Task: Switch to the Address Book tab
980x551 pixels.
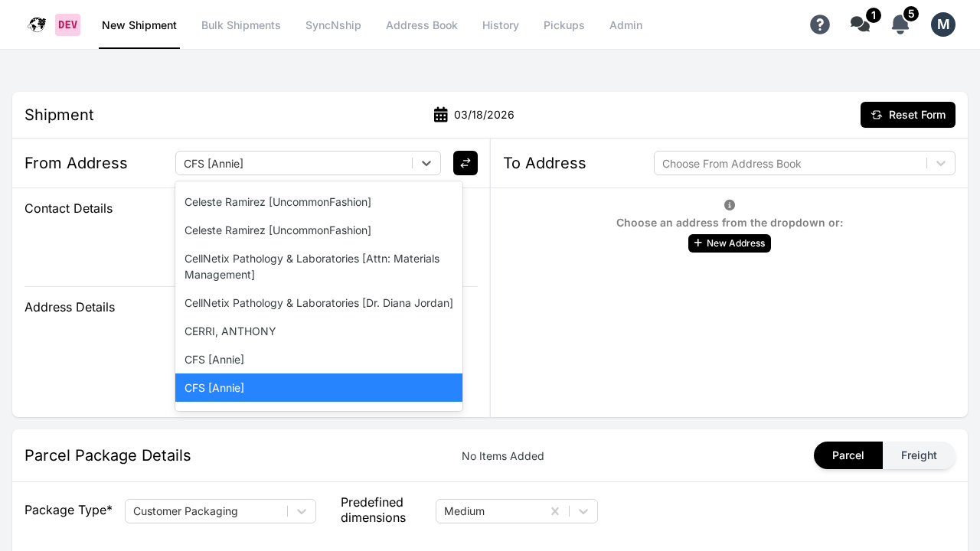Action: (x=422, y=25)
